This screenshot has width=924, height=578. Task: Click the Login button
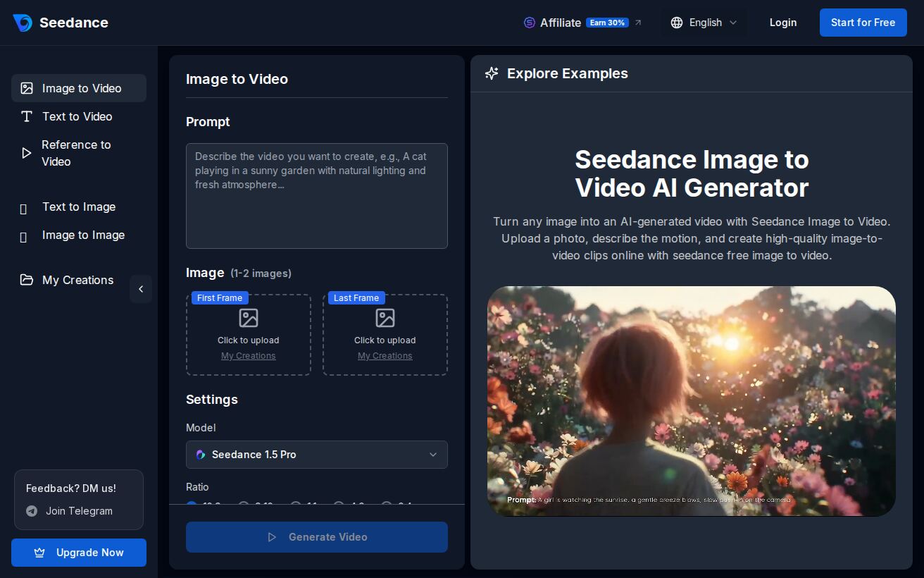783,23
